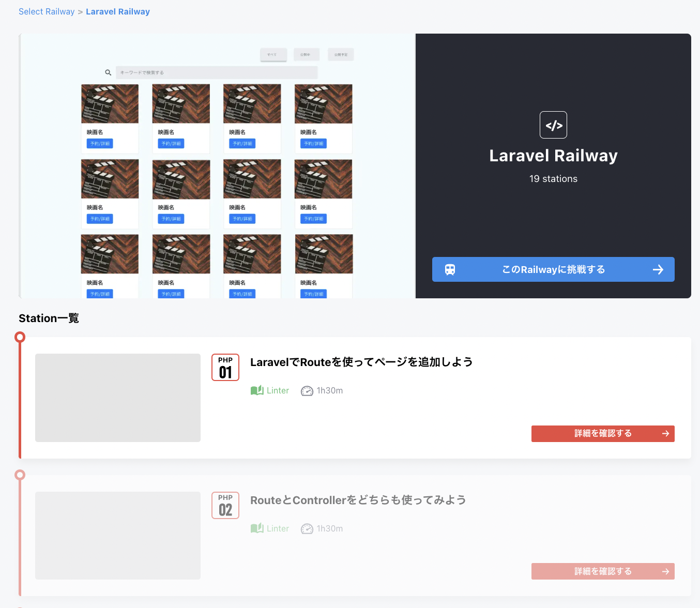Click the PHP 02 badge
700x608 pixels.
tap(225, 505)
